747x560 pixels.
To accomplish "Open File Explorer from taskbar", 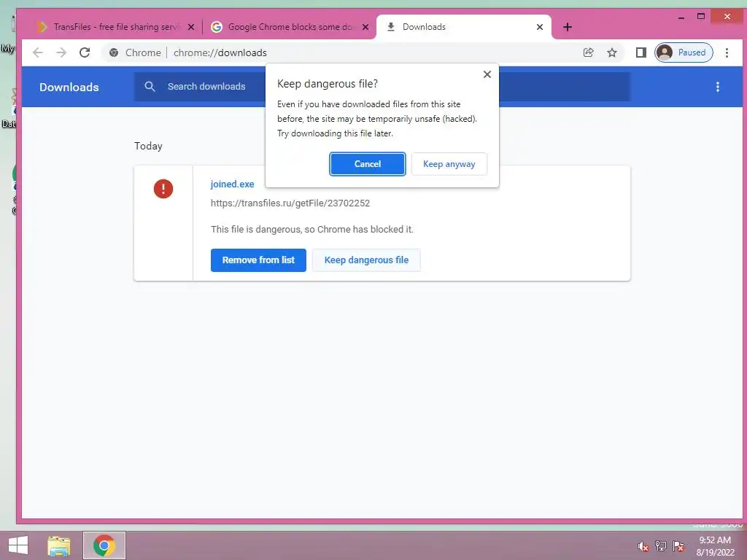I will click(59, 545).
